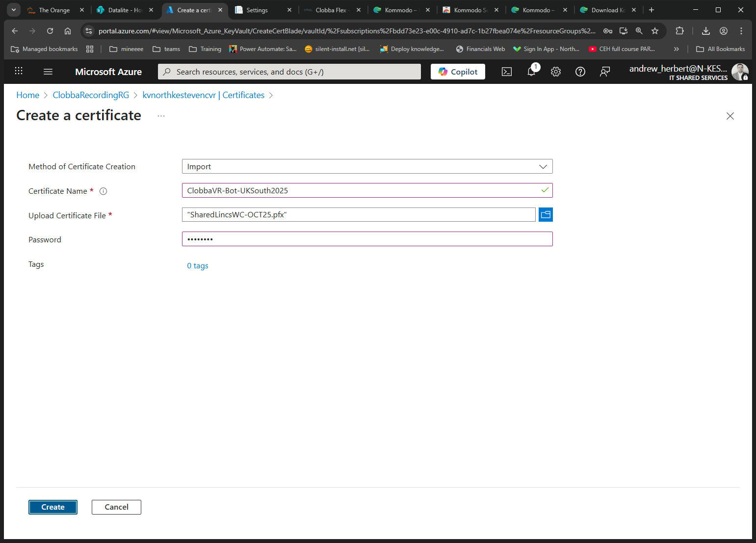Image resolution: width=756 pixels, height=543 pixels.
Task: Open the Chrome profile icon
Action: [x=724, y=31]
